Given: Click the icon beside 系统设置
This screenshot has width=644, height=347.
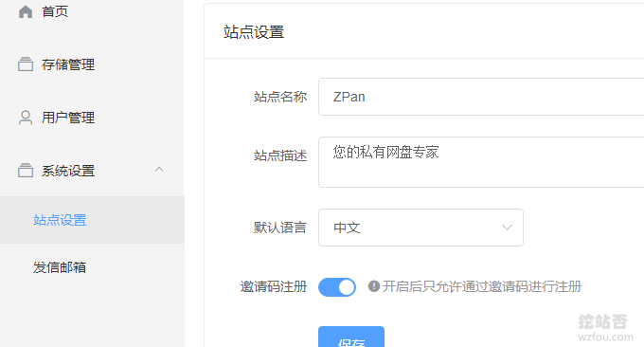Looking at the screenshot, I should click(x=26, y=171).
